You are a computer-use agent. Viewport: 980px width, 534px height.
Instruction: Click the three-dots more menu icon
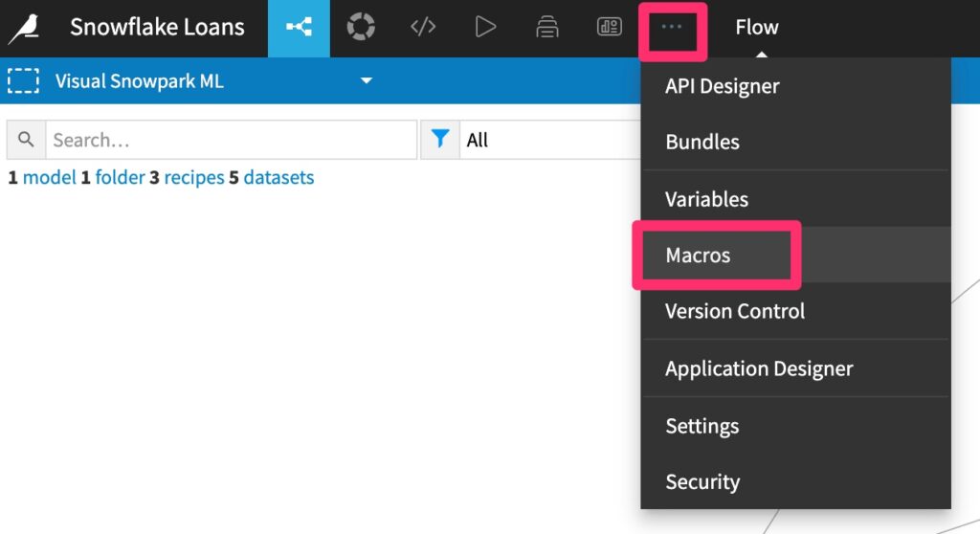tap(672, 28)
